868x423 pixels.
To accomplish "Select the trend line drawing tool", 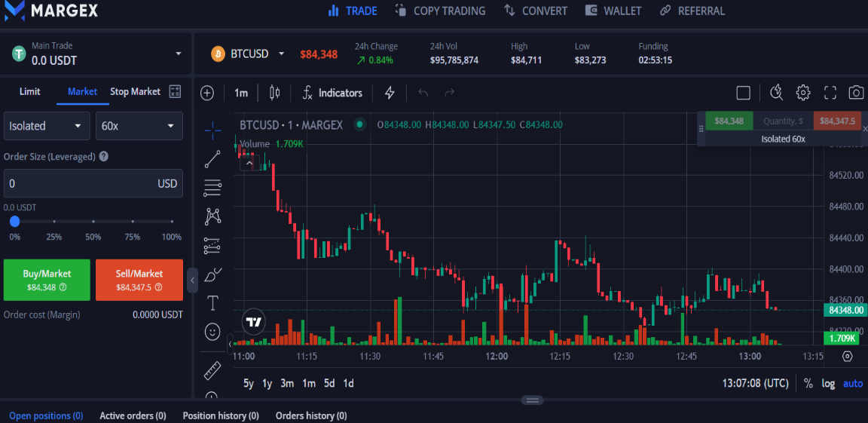I will [212, 159].
